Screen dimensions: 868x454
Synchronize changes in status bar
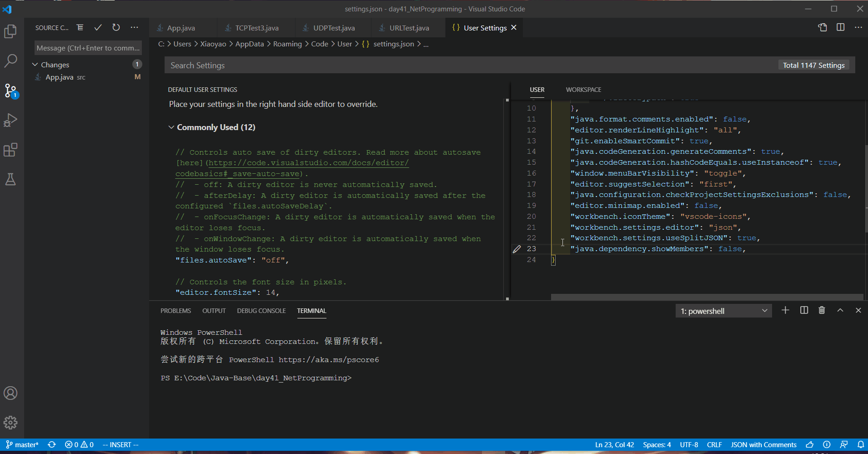(x=52, y=444)
